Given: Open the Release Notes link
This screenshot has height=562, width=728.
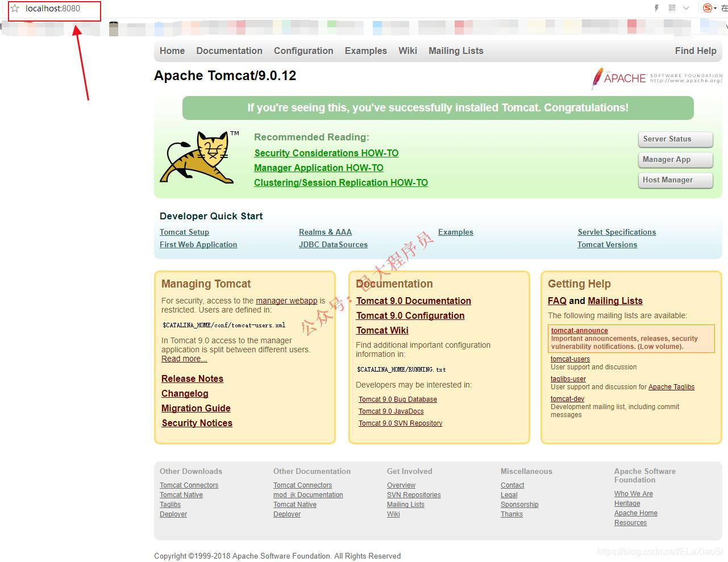Looking at the screenshot, I should point(192,378).
